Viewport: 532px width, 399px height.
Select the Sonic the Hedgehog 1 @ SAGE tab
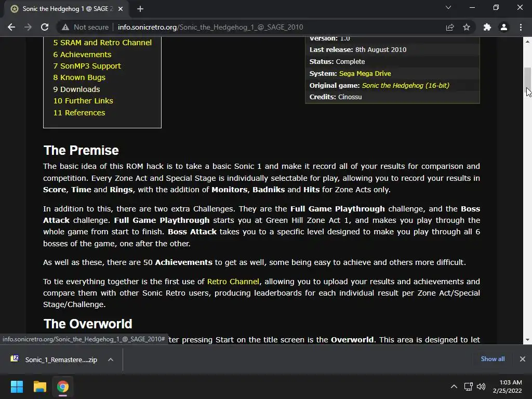coord(66,9)
